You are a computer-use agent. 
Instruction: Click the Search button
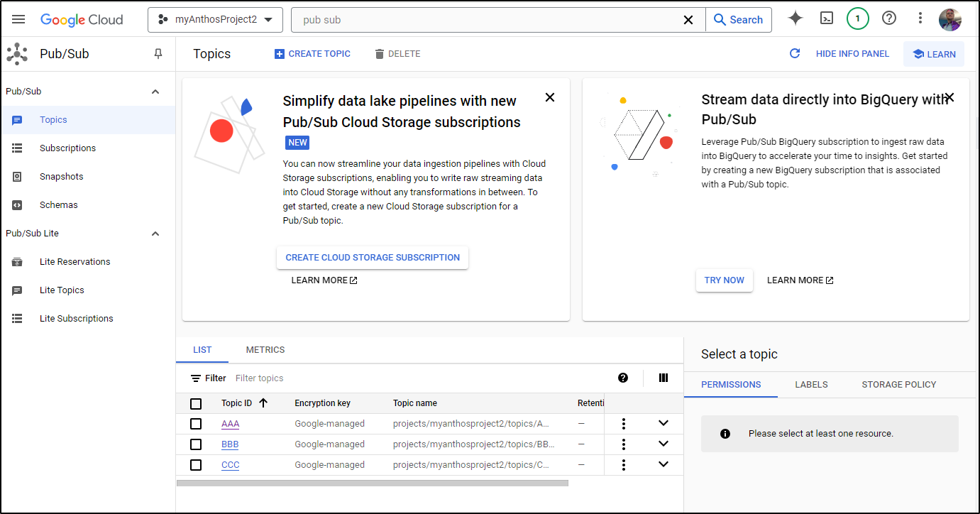(x=738, y=20)
